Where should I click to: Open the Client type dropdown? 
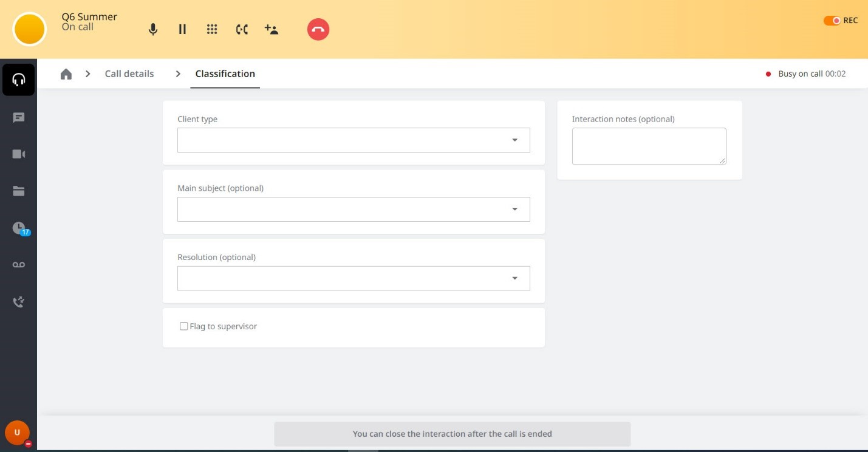tap(354, 140)
